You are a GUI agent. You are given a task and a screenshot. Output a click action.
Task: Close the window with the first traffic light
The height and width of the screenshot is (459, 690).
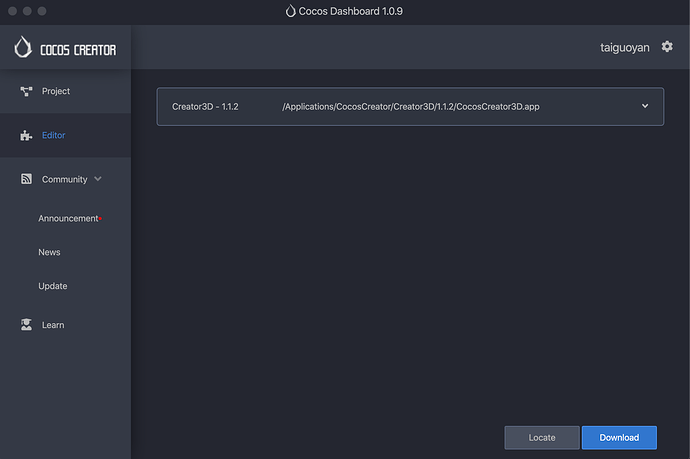13,11
